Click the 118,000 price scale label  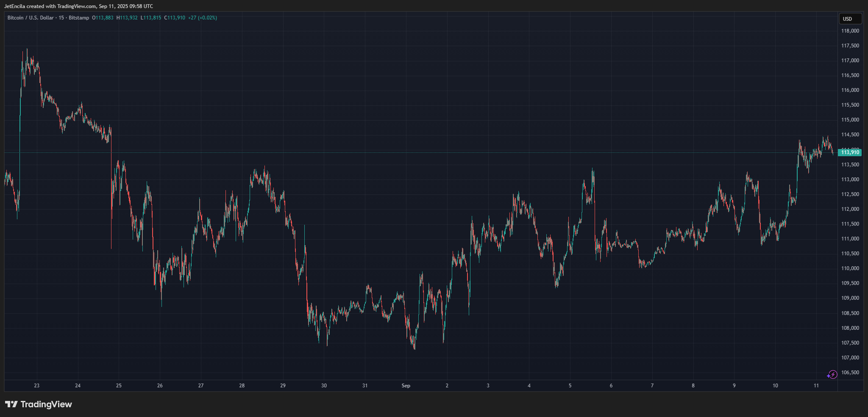tap(850, 31)
